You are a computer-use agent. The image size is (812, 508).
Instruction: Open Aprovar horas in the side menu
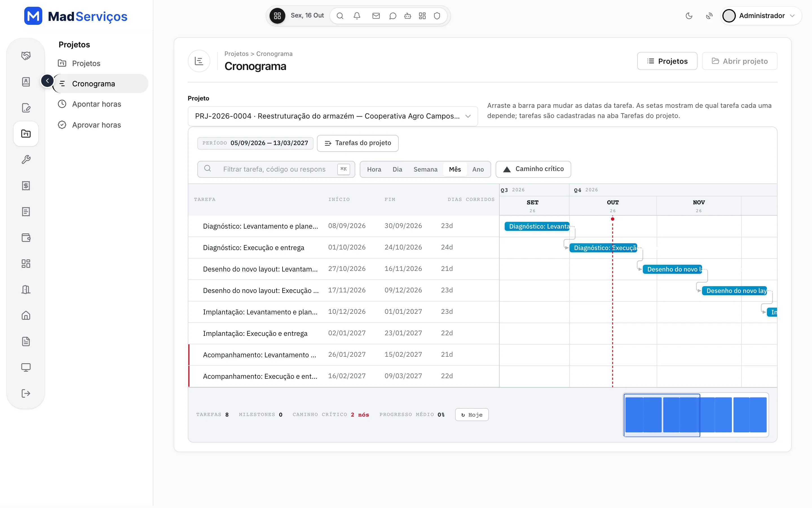pyautogui.click(x=97, y=125)
